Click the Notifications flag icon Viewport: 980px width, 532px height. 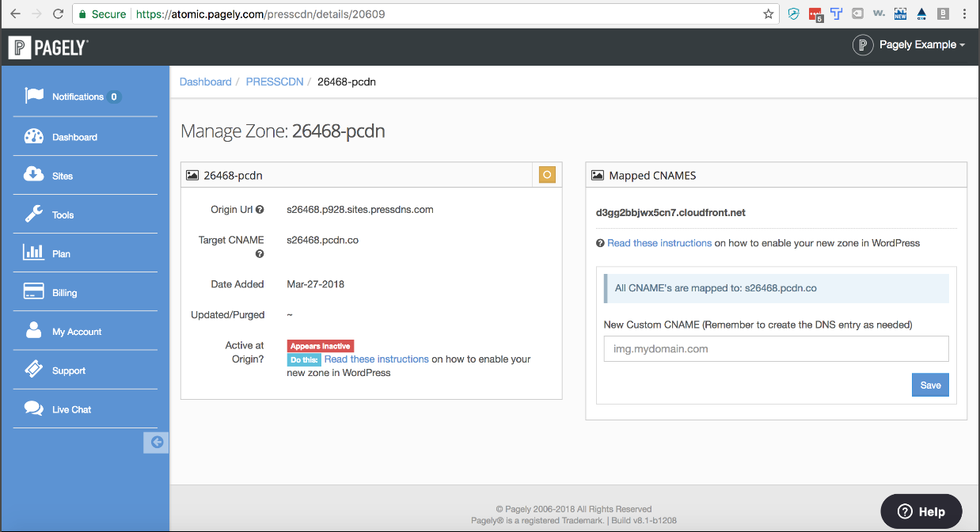[x=34, y=96]
